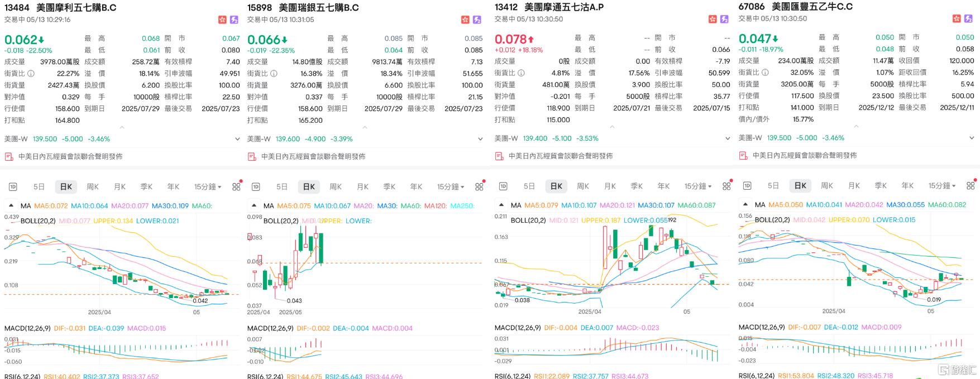Expand the 美團-W underlying row in the 67086 panel
The height and width of the screenshot is (379, 980).
pyautogui.click(x=971, y=138)
